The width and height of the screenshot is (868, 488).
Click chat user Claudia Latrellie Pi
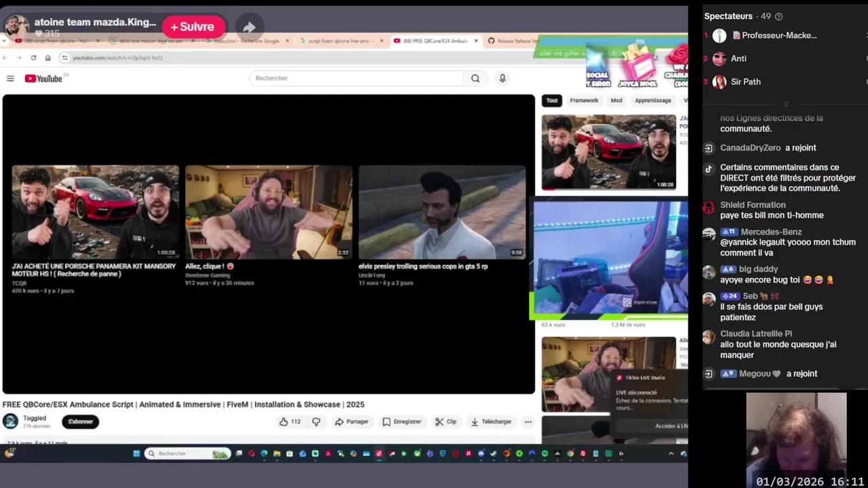point(756,333)
